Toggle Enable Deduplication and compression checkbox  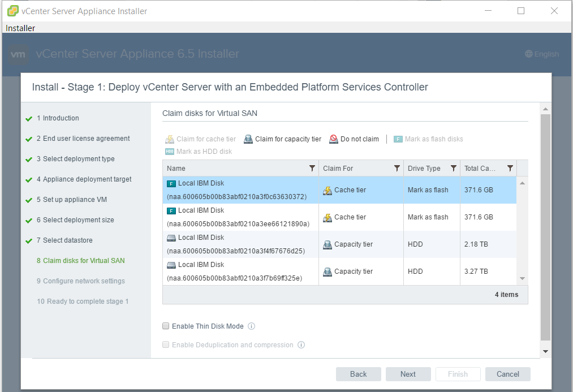tap(166, 344)
